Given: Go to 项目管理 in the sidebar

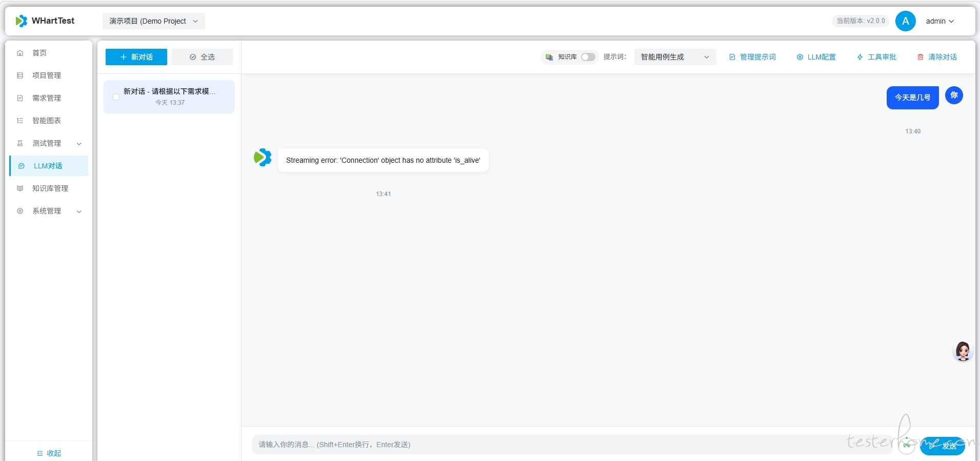Looking at the screenshot, I should pyautogui.click(x=47, y=75).
